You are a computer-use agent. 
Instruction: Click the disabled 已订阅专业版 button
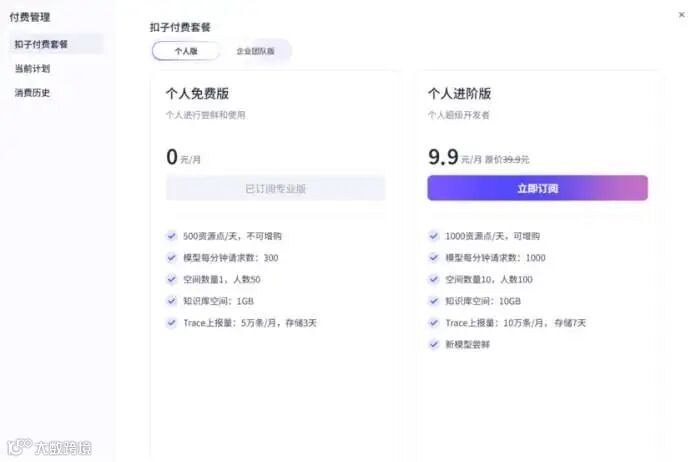pyautogui.click(x=275, y=188)
